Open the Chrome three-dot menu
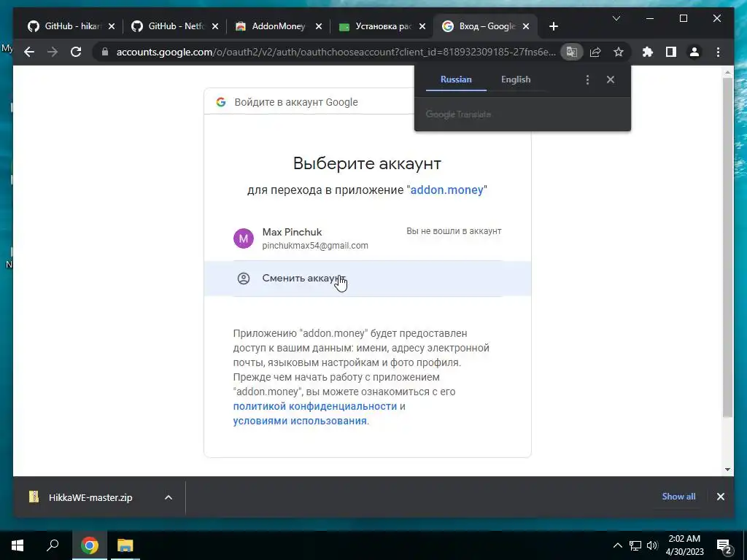The image size is (747, 560). [x=718, y=52]
